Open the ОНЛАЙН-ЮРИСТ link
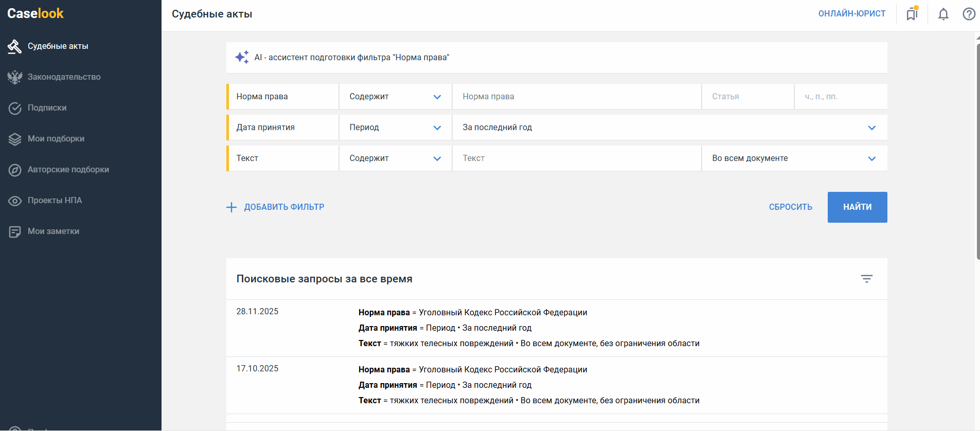980x431 pixels. (851, 14)
